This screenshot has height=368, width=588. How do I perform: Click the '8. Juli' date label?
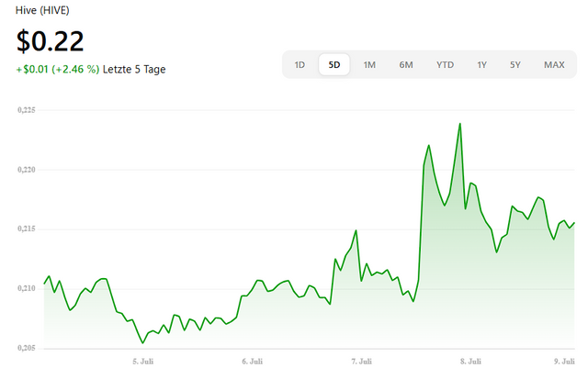[x=470, y=362]
